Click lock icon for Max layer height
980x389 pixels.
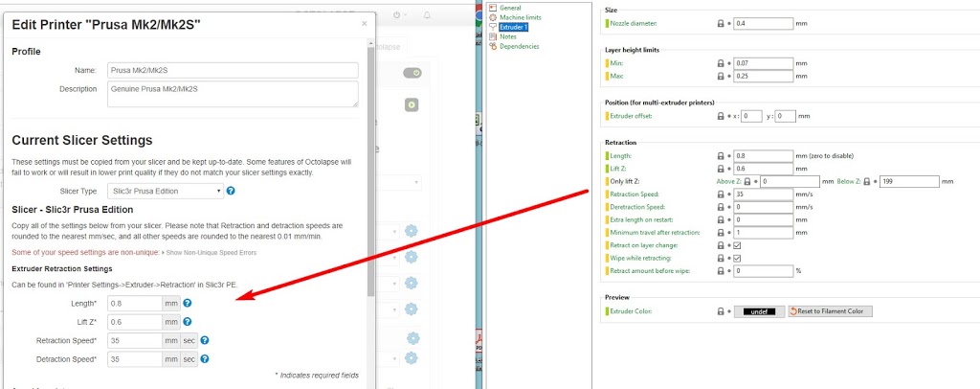click(721, 76)
